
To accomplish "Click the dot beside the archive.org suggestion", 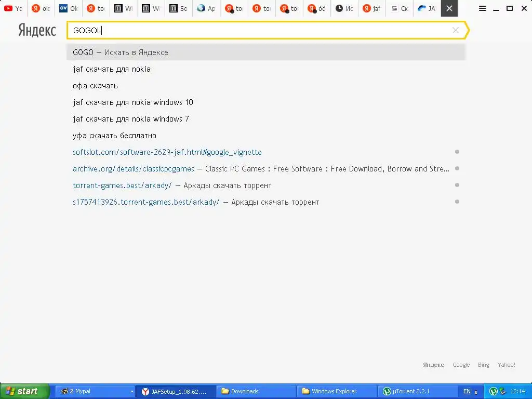I will pyautogui.click(x=457, y=168).
